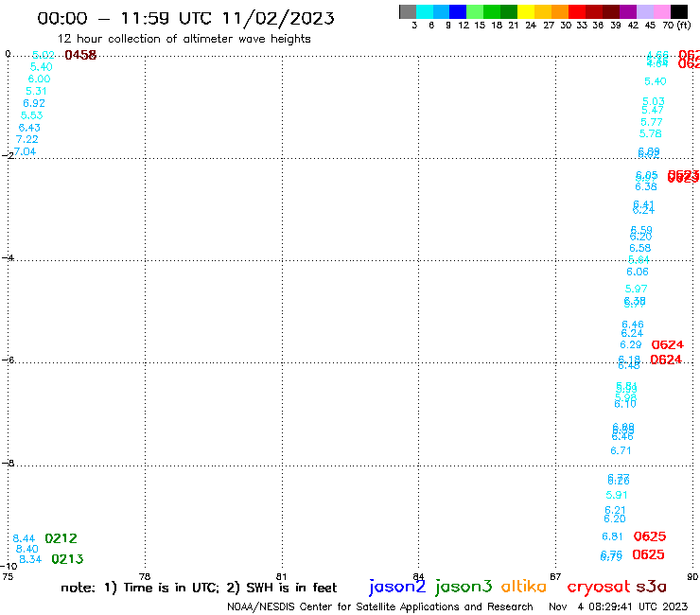Screen dimensions: 700x615
Task: Click the red 'cryosat' satellite legend label
Action: pyautogui.click(x=599, y=588)
